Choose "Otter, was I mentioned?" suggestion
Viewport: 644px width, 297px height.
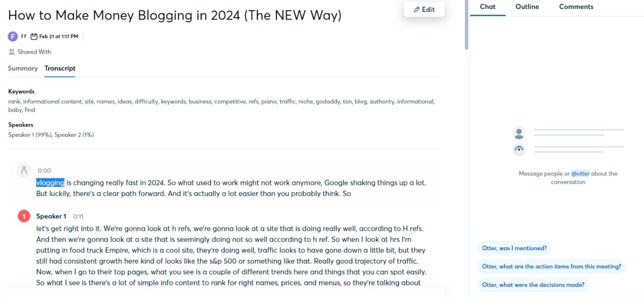point(514,248)
